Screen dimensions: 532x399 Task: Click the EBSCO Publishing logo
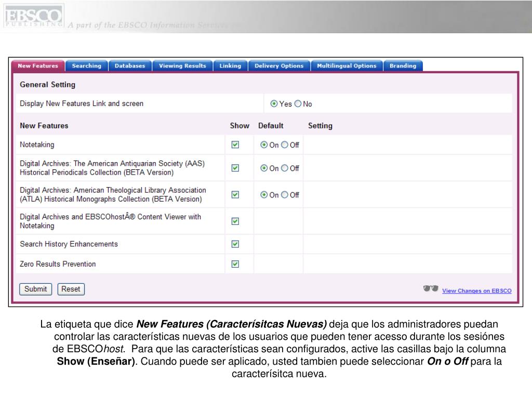point(33,16)
